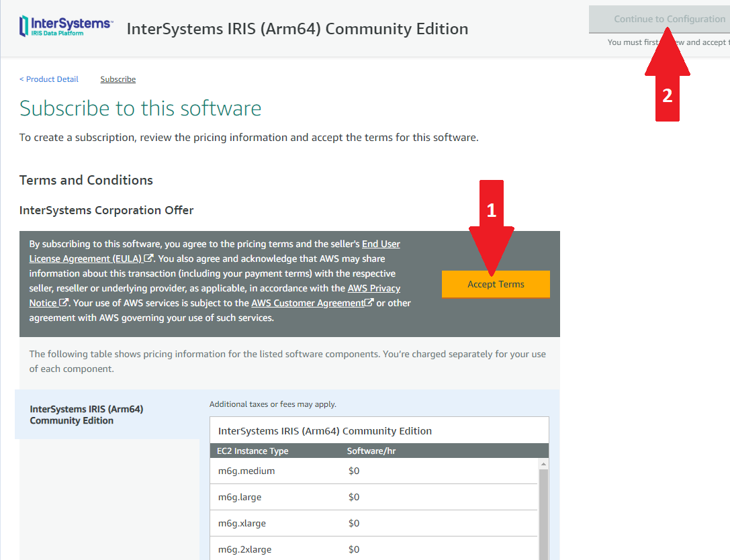Click the page title in the header
Viewport: 730px width, 560px height.
tap(298, 29)
